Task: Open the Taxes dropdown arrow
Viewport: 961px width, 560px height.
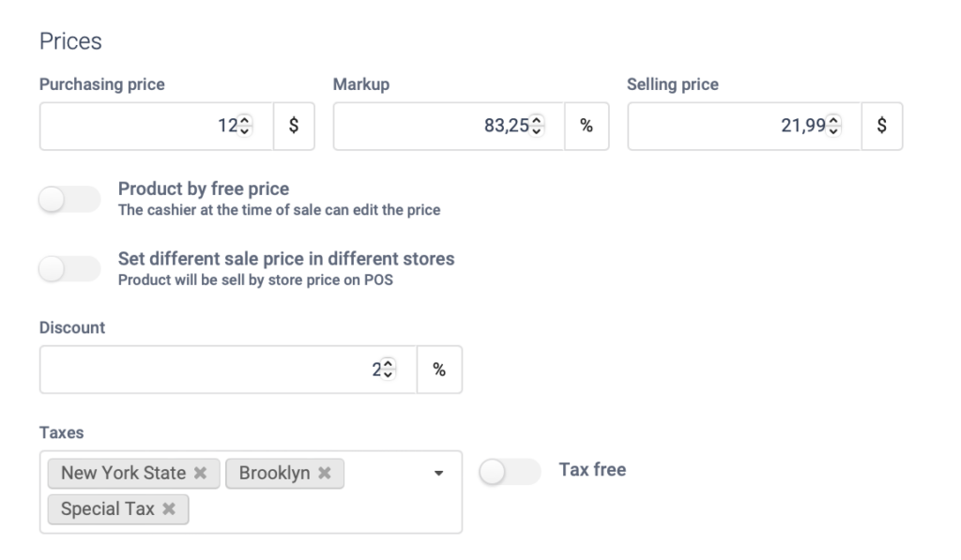Action: [438, 473]
